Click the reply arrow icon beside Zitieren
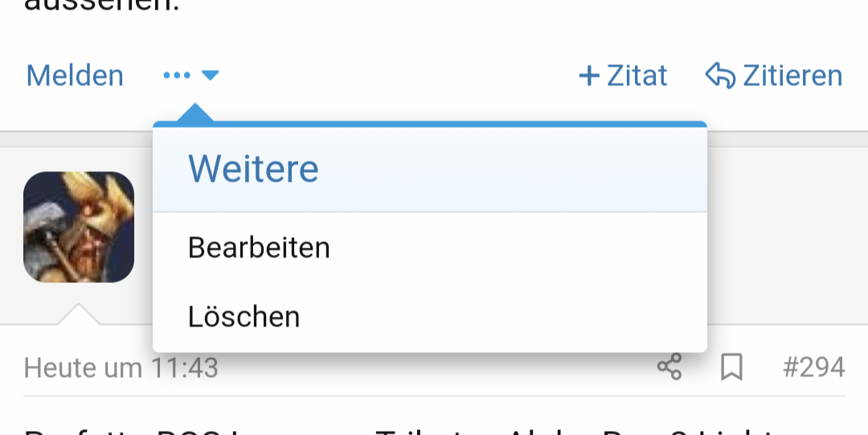Viewport: 868px width, 435px height. point(720,76)
